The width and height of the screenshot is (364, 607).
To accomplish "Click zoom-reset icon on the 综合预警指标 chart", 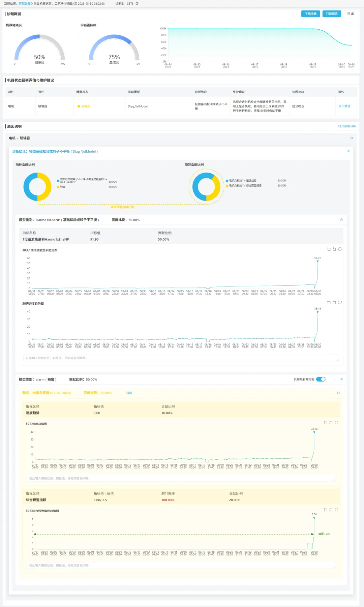I will pyautogui.click(x=331, y=510).
